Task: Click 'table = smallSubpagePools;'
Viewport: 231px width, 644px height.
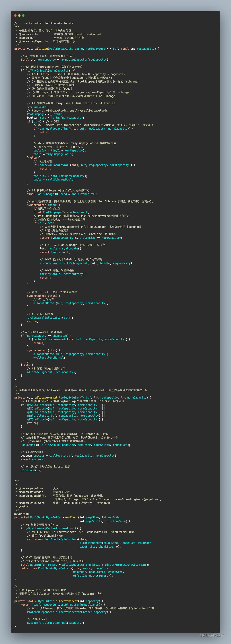Action: pyautogui.click(x=54, y=179)
